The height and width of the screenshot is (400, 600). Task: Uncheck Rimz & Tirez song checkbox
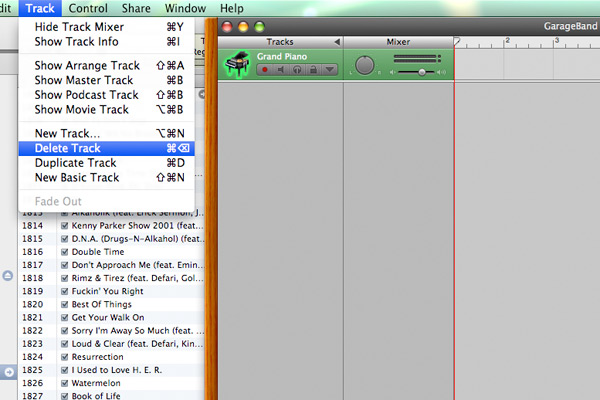64,278
